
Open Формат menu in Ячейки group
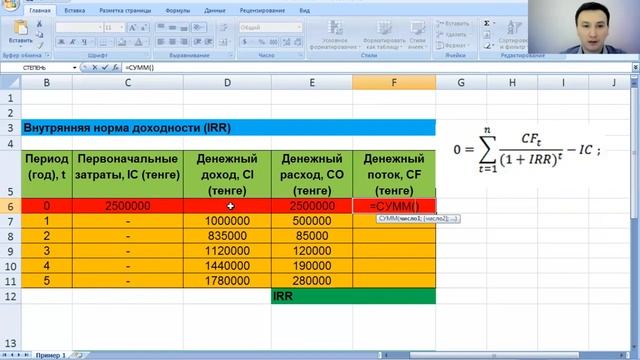coord(452,45)
